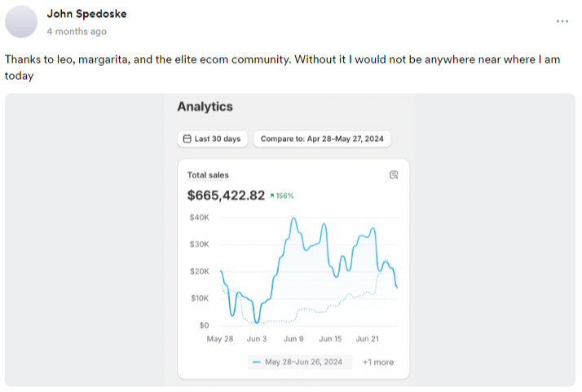
Task: Click the $40K label on the y-axis
Action: [199, 218]
